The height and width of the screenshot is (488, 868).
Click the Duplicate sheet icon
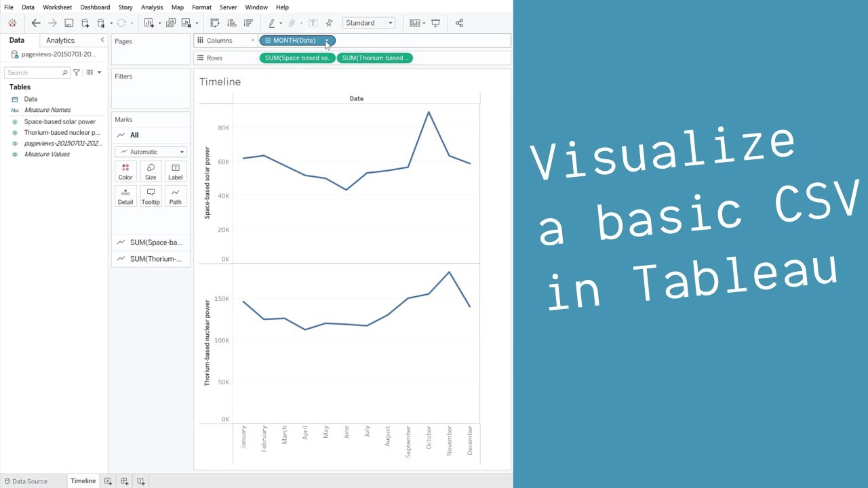(170, 23)
